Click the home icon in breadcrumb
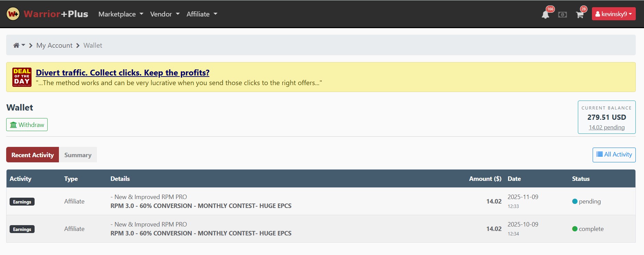The image size is (644, 255). tap(16, 45)
